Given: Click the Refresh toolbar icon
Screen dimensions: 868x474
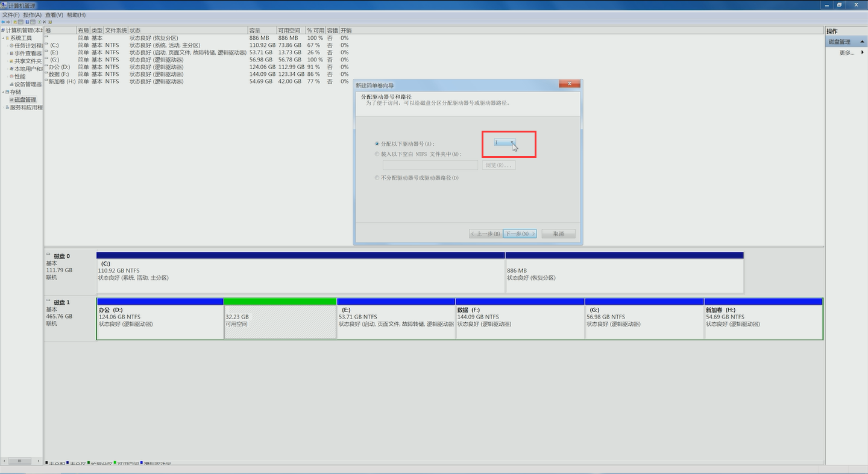Looking at the screenshot, I should pyautogui.click(x=39, y=22).
